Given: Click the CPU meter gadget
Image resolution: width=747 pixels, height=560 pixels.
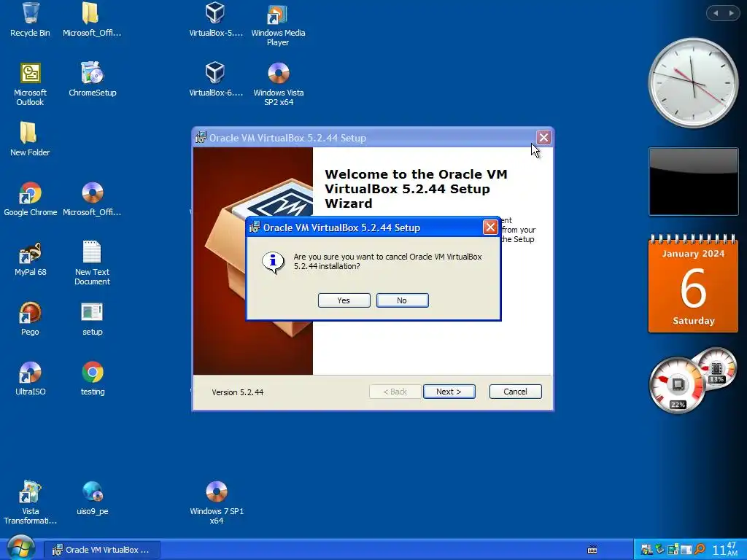Looking at the screenshot, I should coord(676,385).
